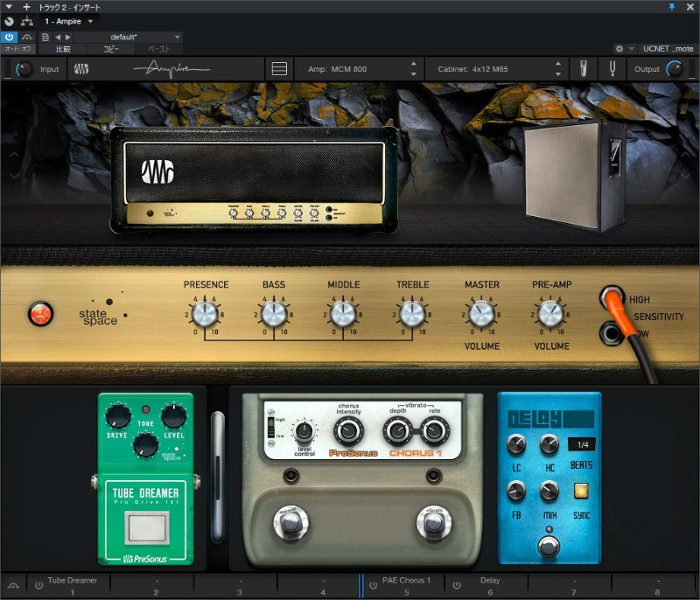Select the next preset arrow
Screen dimensions: 700x600
(x=68, y=37)
